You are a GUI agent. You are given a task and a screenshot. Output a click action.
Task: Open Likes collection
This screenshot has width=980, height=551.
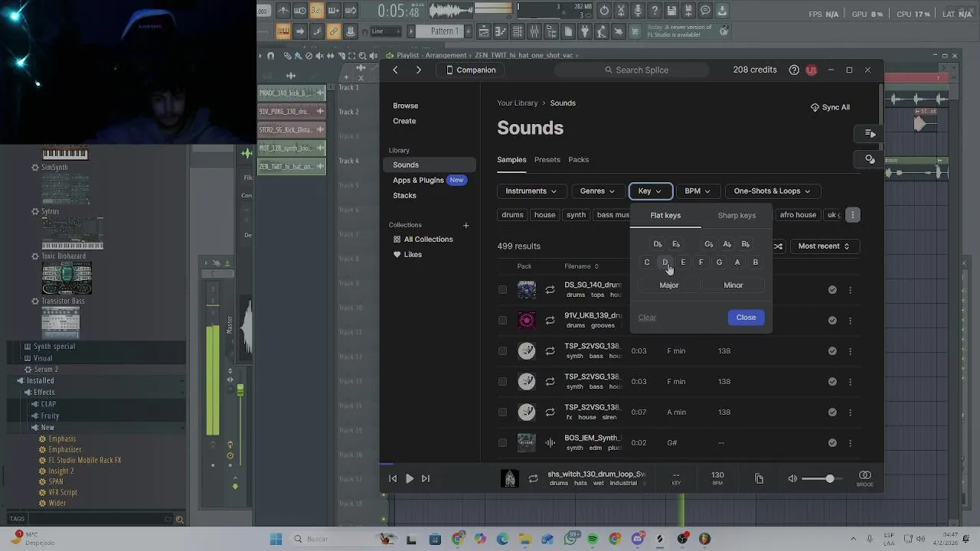pyautogui.click(x=407, y=254)
